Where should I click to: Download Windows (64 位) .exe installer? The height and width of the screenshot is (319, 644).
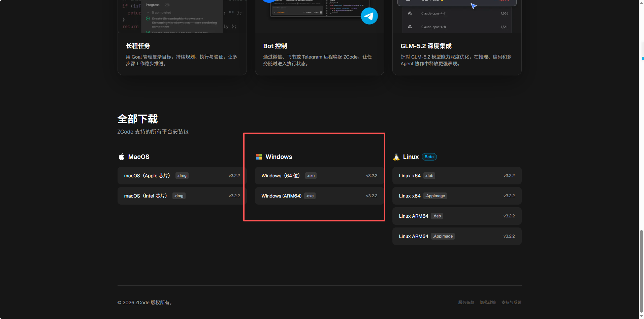point(319,176)
